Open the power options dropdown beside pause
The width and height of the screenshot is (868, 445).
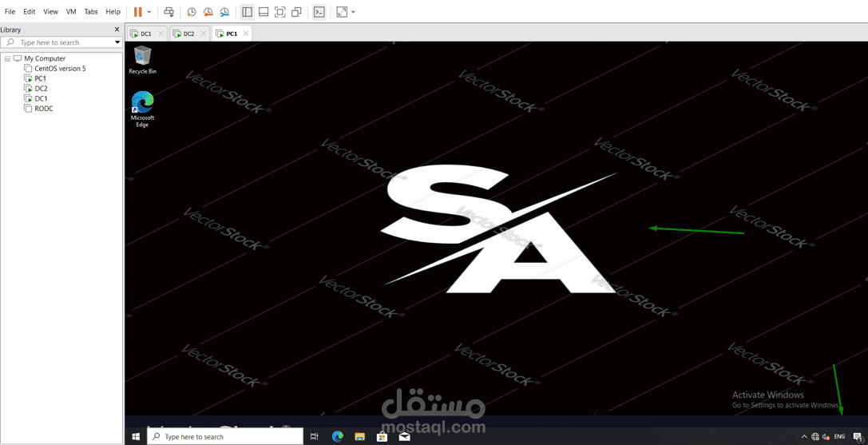[149, 12]
